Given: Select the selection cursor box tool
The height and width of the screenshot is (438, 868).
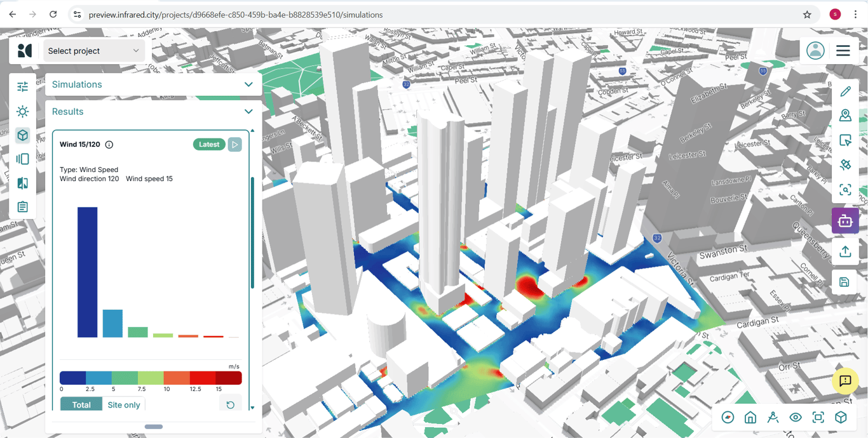Looking at the screenshot, I should click(845, 140).
